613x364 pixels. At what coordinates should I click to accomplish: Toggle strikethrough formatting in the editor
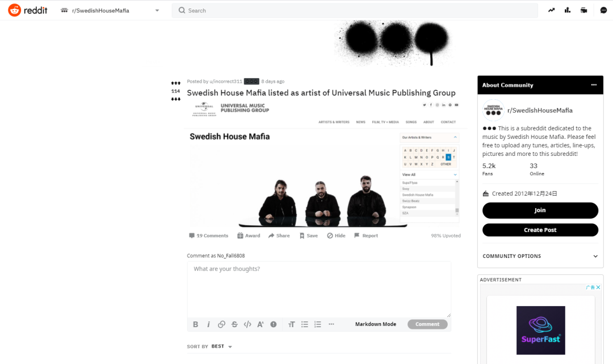click(x=234, y=324)
